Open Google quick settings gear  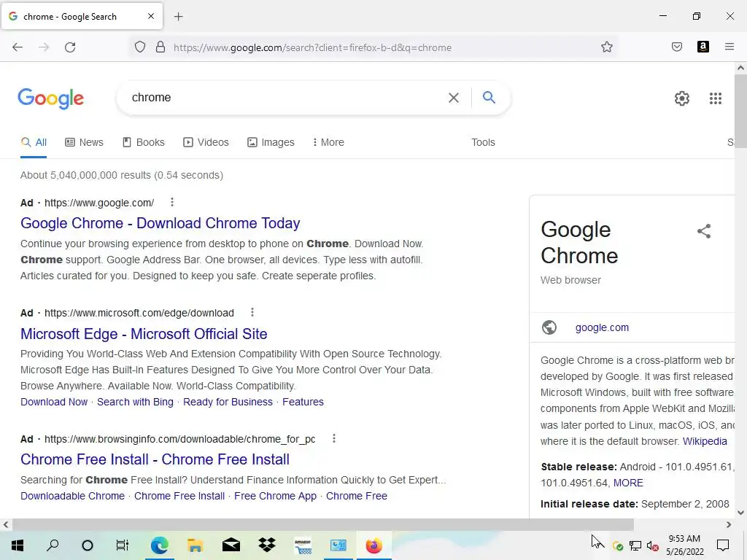pyautogui.click(x=682, y=98)
